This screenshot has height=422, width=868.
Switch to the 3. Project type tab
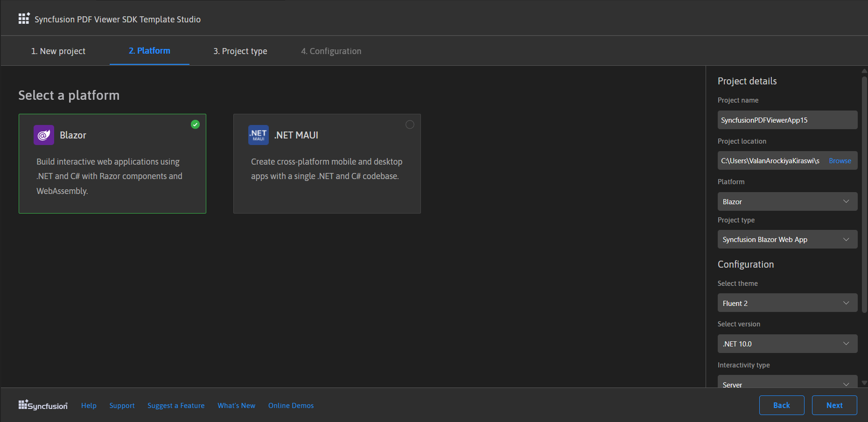coord(240,51)
